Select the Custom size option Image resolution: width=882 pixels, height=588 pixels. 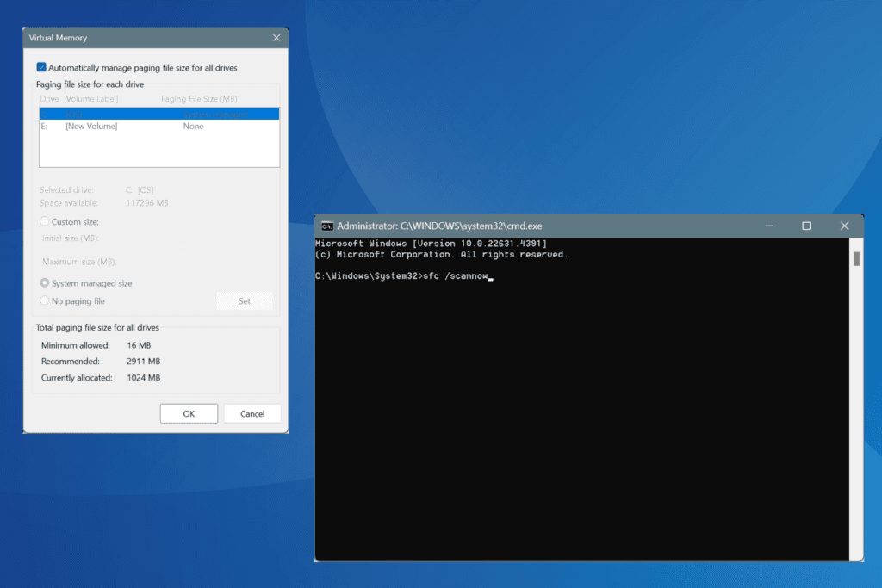coord(44,221)
